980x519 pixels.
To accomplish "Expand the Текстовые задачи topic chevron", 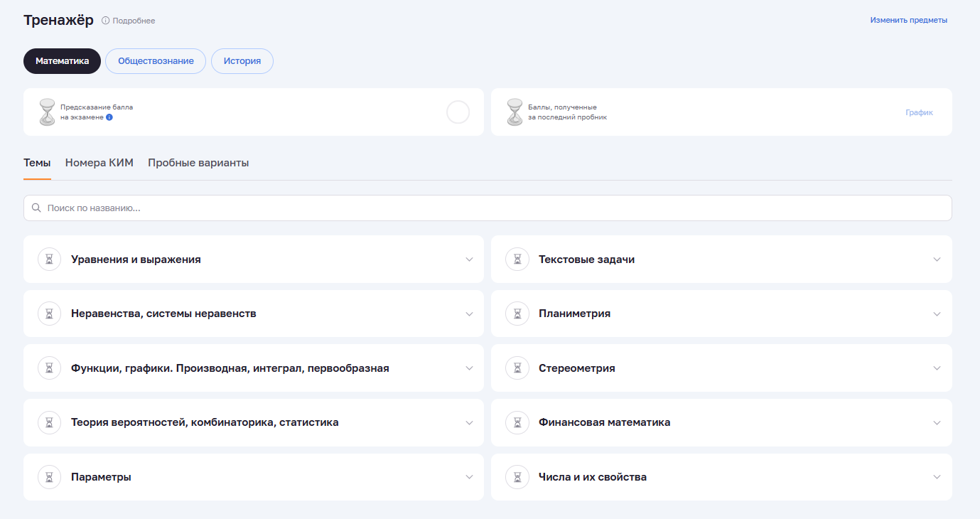I will tap(937, 259).
